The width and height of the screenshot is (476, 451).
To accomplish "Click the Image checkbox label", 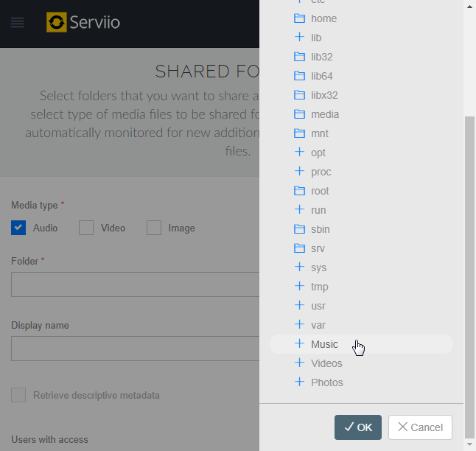I will [x=181, y=228].
